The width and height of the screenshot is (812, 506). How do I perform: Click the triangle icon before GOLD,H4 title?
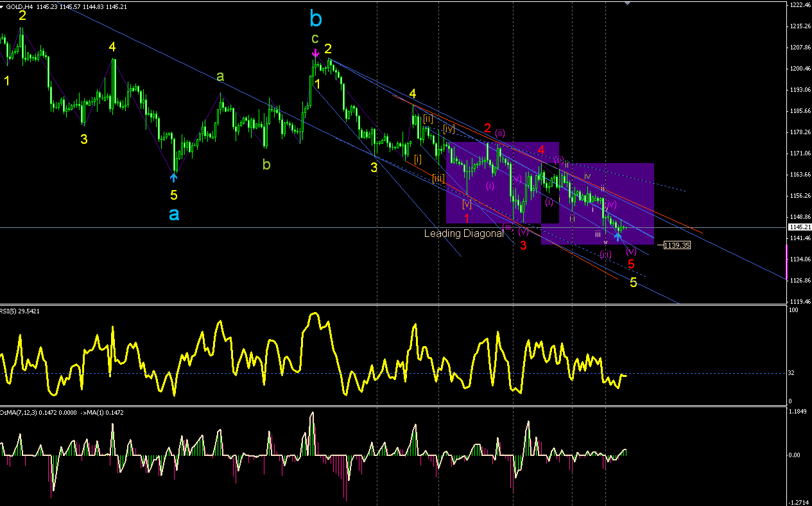[x=3, y=6]
